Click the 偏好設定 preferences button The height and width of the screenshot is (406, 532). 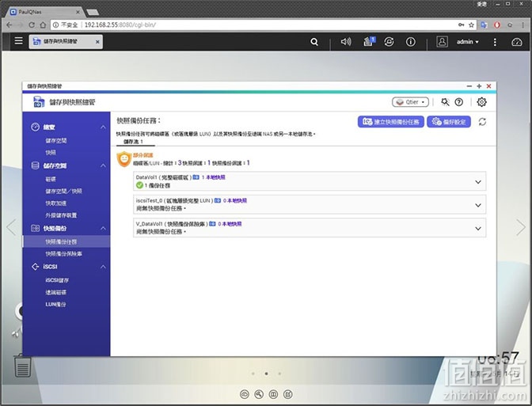pos(449,122)
